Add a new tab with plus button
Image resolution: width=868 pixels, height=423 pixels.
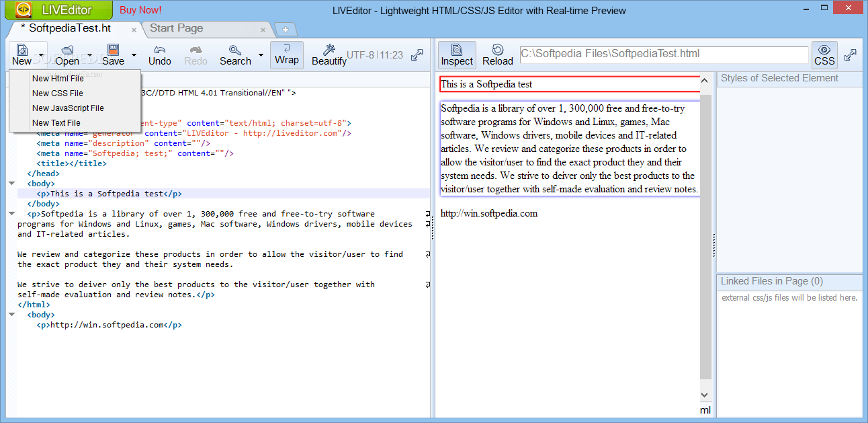point(286,30)
